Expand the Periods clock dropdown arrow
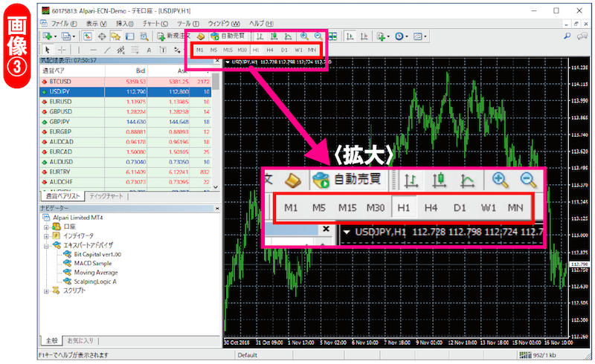Image resolution: width=595 pixels, height=364 pixels. tap(406, 37)
